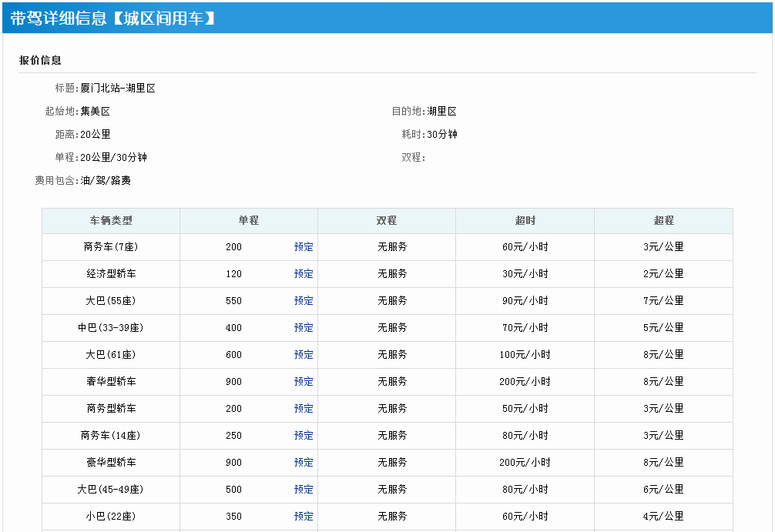Click 预定 link for 商务车(7座)
The height and width of the screenshot is (532, 775).
304,247
